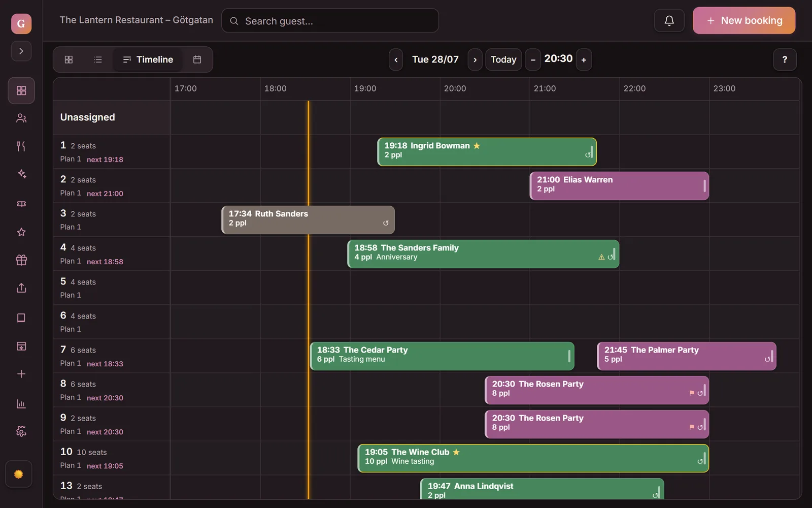This screenshot has width=812, height=508.
Task: Toggle the sun theme switch
Action: pyautogui.click(x=19, y=474)
